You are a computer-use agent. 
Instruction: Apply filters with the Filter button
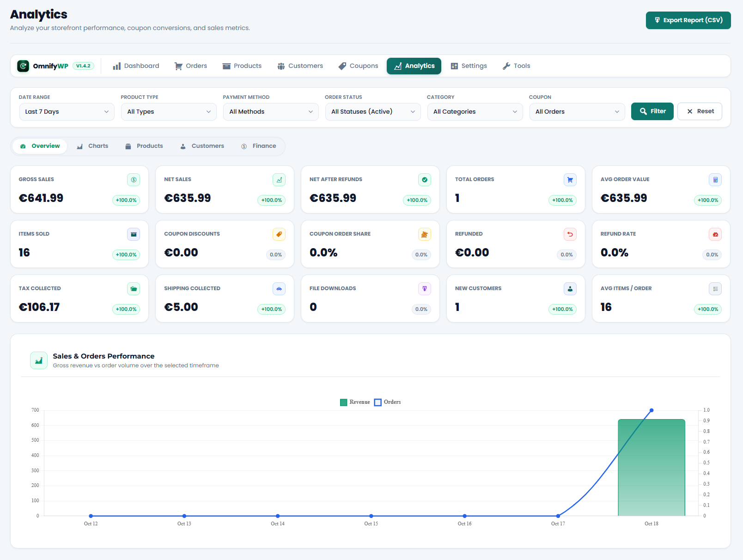652,111
